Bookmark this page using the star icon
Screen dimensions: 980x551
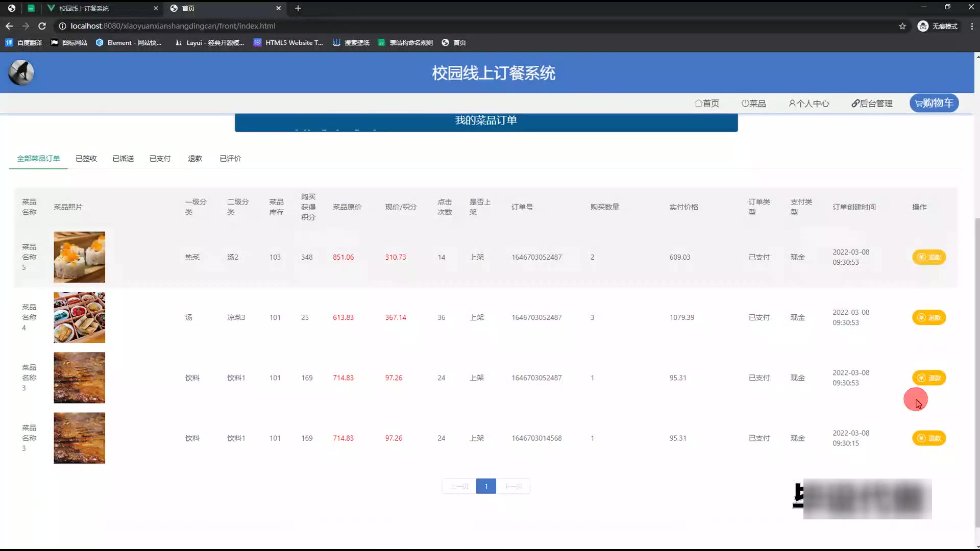click(902, 26)
